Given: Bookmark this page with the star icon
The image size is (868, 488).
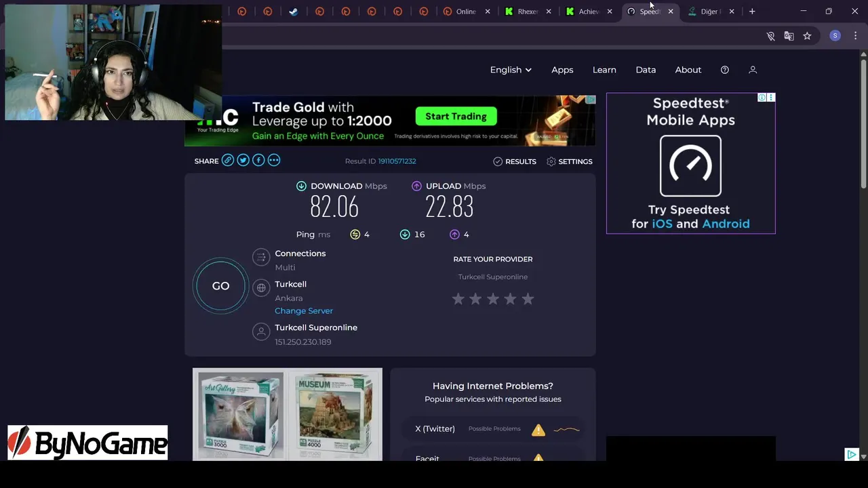Looking at the screenshot, I should [x=807, y=36].
